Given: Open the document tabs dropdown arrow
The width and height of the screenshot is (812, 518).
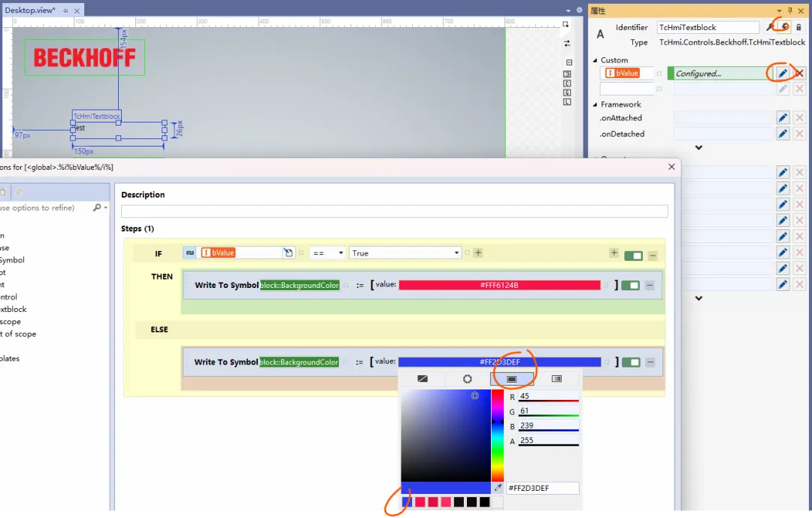Looking at the screenshot, I should point(568,11).
